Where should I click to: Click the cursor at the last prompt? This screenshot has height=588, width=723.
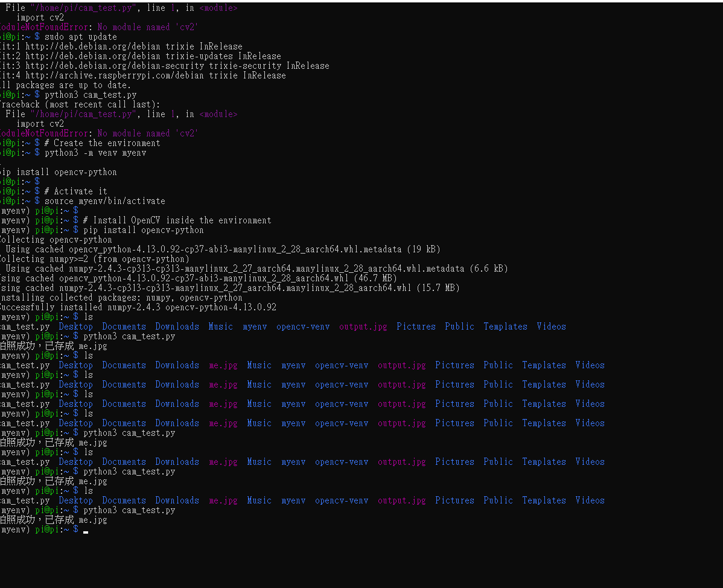[x=86, y=531]
